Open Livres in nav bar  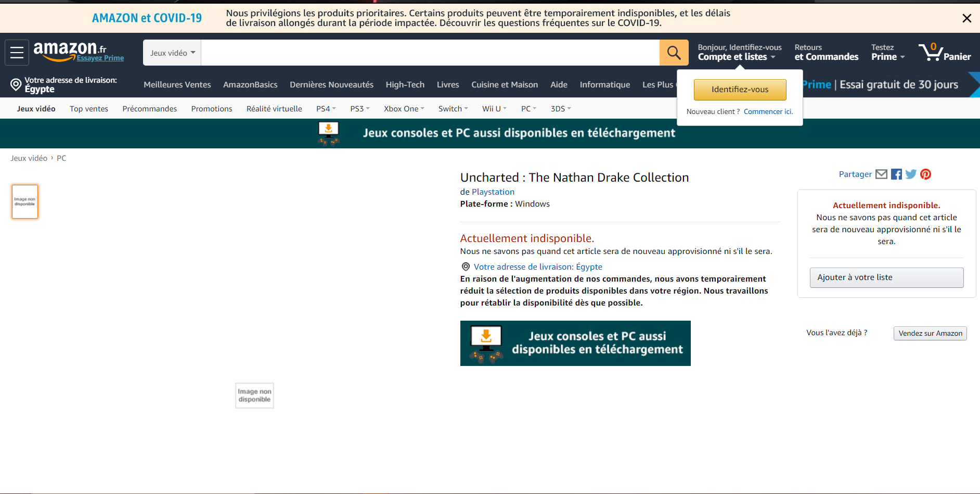448,85
